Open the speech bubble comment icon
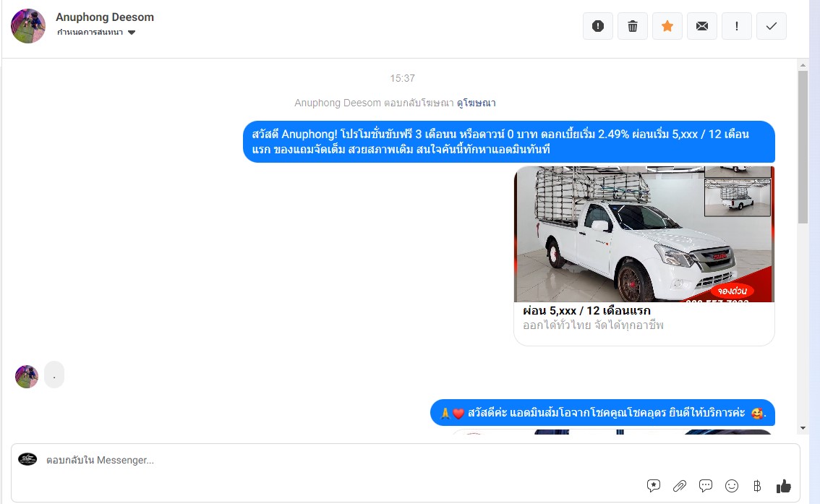The width and height of the screenshot is (820, 504). pyautogui.click(x=706, y=486)
